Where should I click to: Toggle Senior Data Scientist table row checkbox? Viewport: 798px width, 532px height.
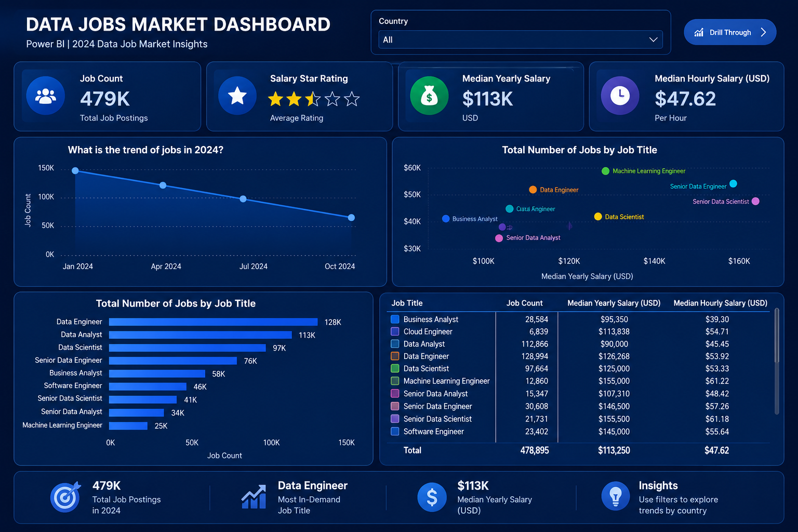(x=395, y=419)
